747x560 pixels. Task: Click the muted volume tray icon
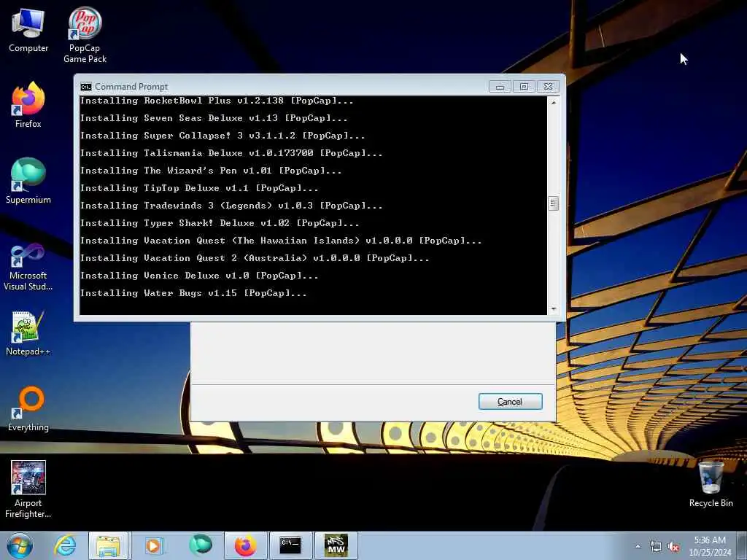click(673, 547)
